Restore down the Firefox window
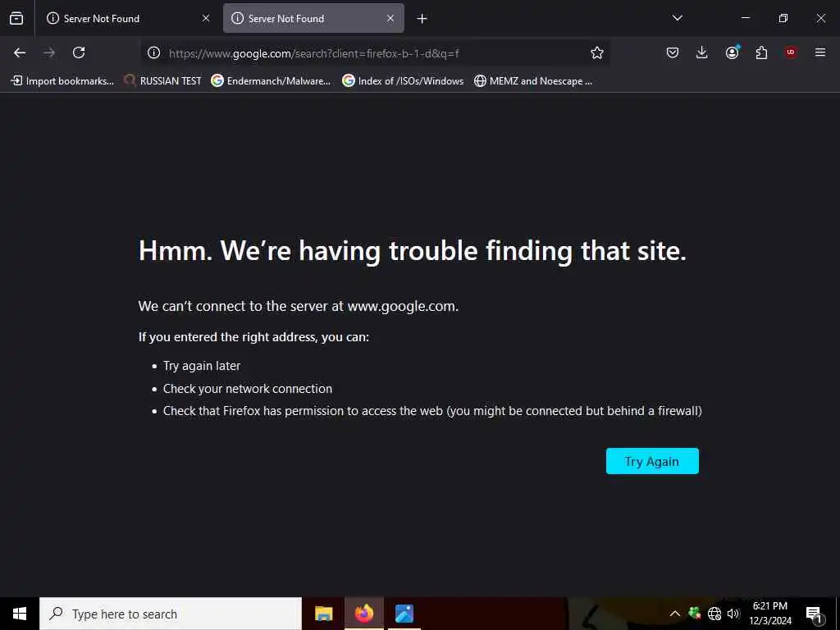Screen dimensions: 840x630 click(x=783, y=18)
